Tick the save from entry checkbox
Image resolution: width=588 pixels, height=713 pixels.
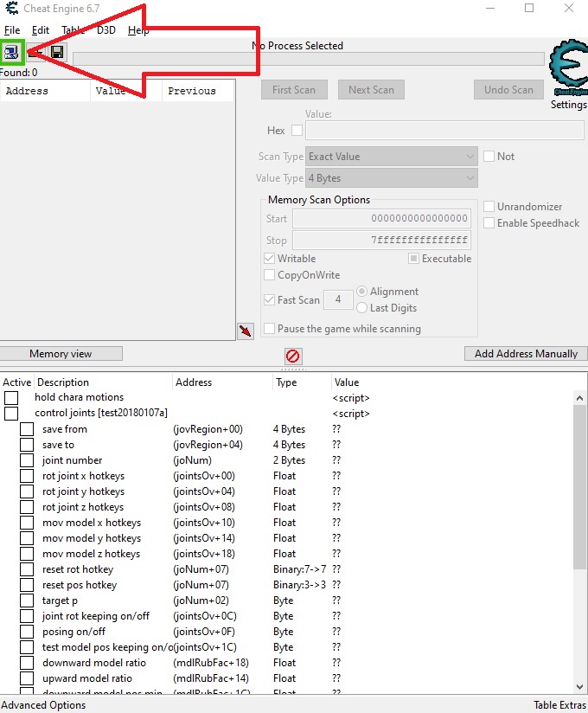click(27, 429)
